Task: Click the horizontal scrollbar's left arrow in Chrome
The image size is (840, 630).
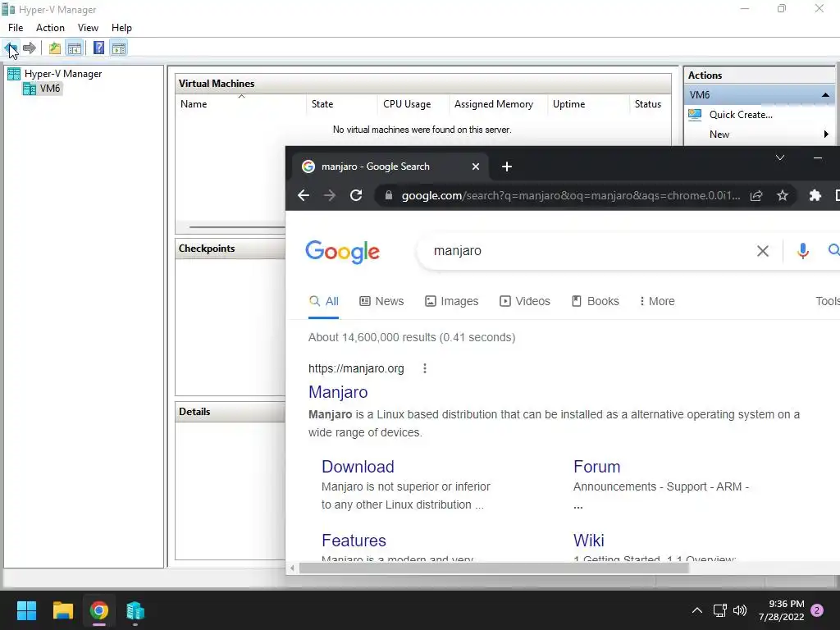Action: tap(292, 568)
